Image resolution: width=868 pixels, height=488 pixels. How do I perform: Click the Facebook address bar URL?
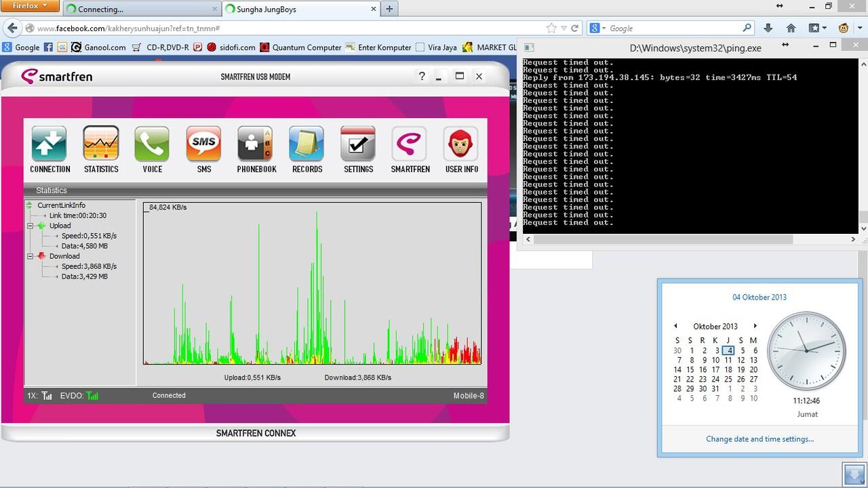click(x=128, y=28)
